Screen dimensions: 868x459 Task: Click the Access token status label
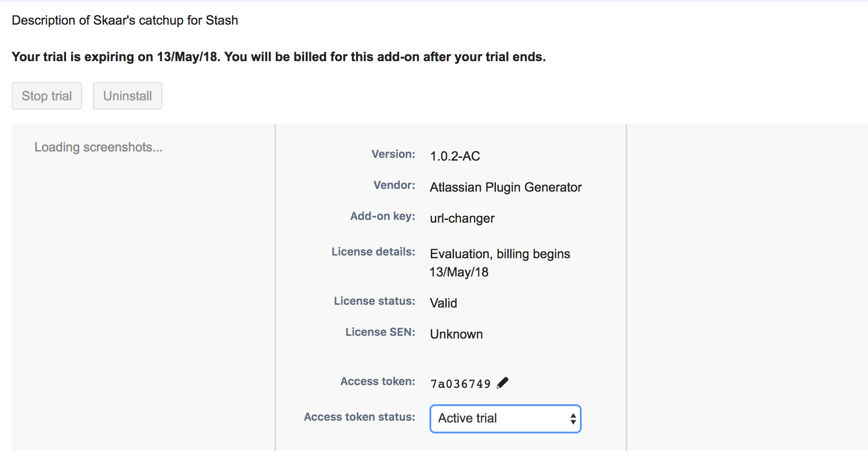coord(359,417)
